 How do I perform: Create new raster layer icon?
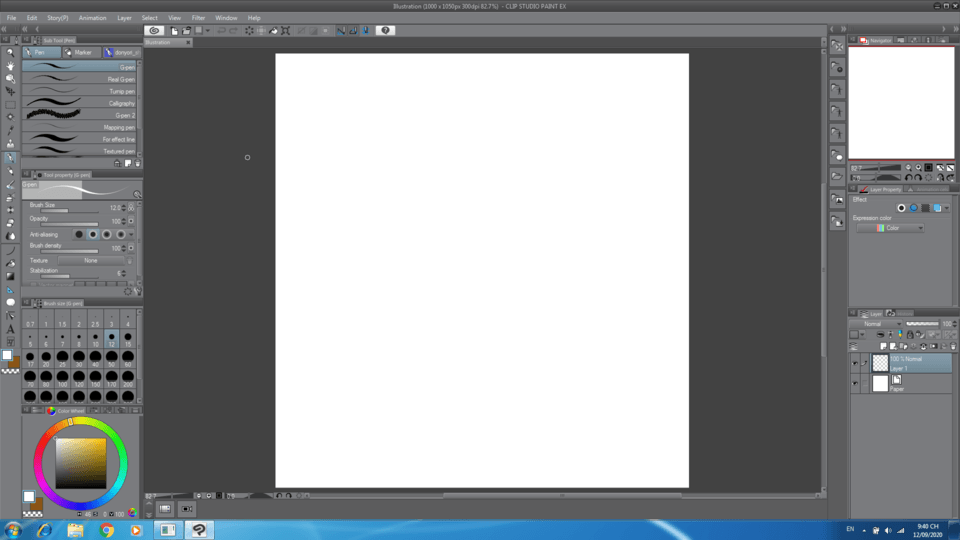(883, 347)
